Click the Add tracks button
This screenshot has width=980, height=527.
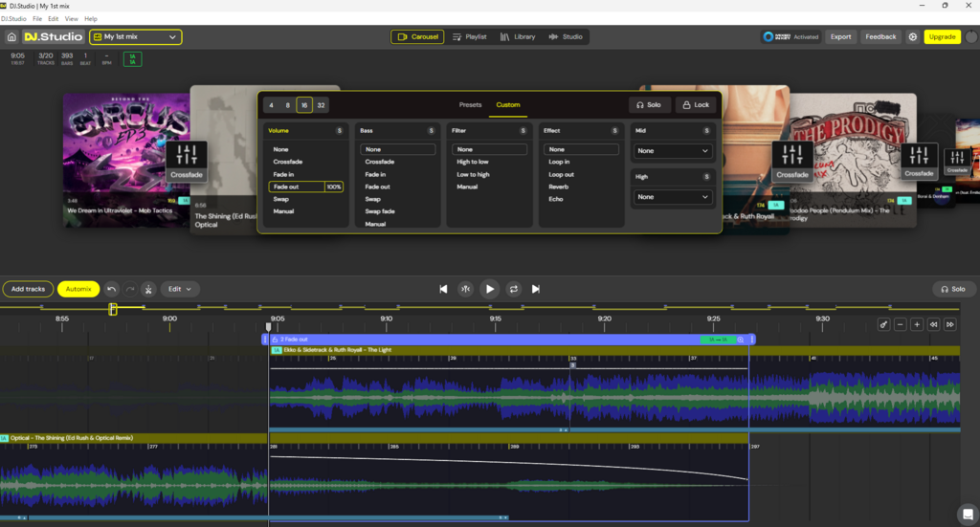(x=28, y=289)
